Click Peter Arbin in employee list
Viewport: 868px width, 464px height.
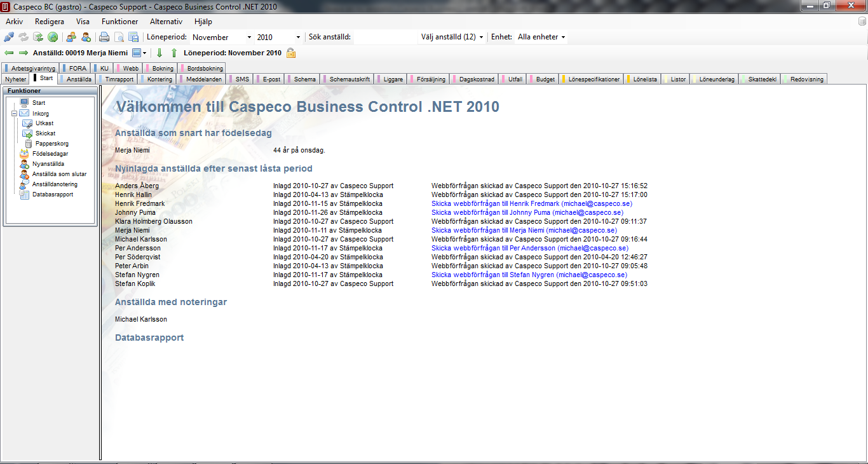point(132,266)
